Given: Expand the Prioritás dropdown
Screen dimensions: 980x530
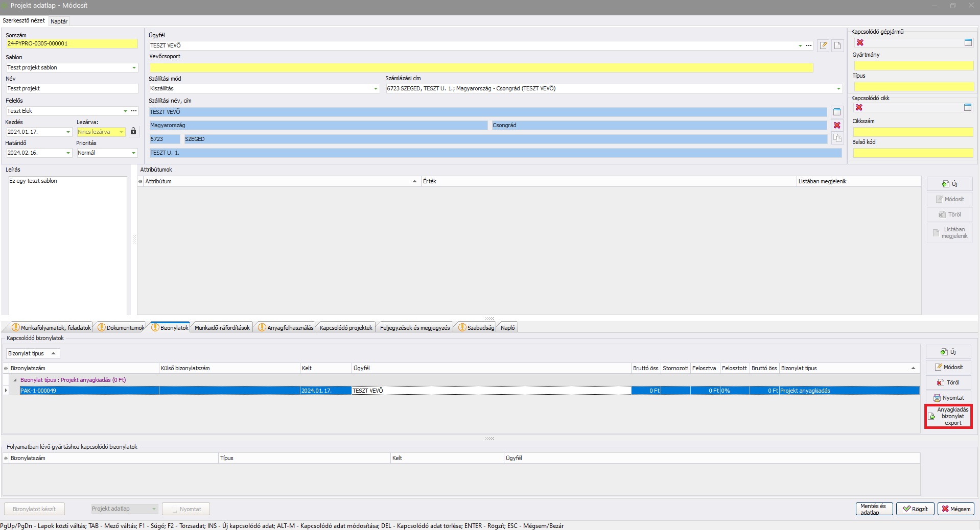Looking at the screenshot, I should [x=134, y=153].
